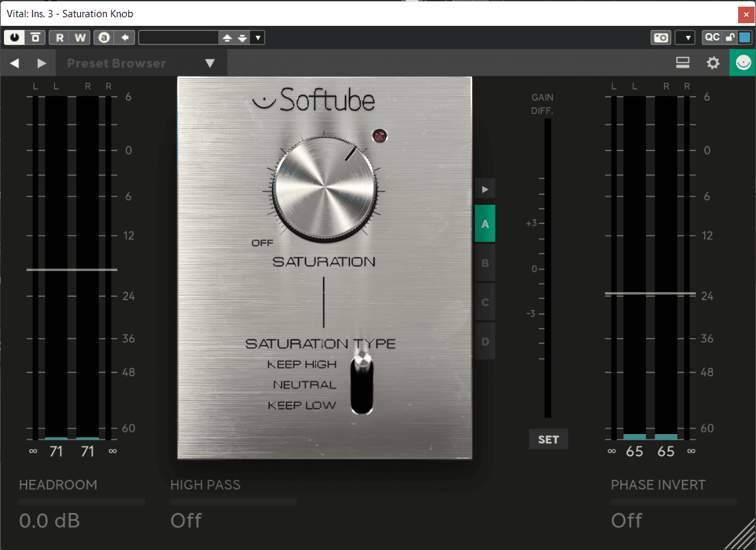The height and width of the screenshot is (550, 756).
Task: Toggle PHASE INVERT Off value
Action: (627, 521)
